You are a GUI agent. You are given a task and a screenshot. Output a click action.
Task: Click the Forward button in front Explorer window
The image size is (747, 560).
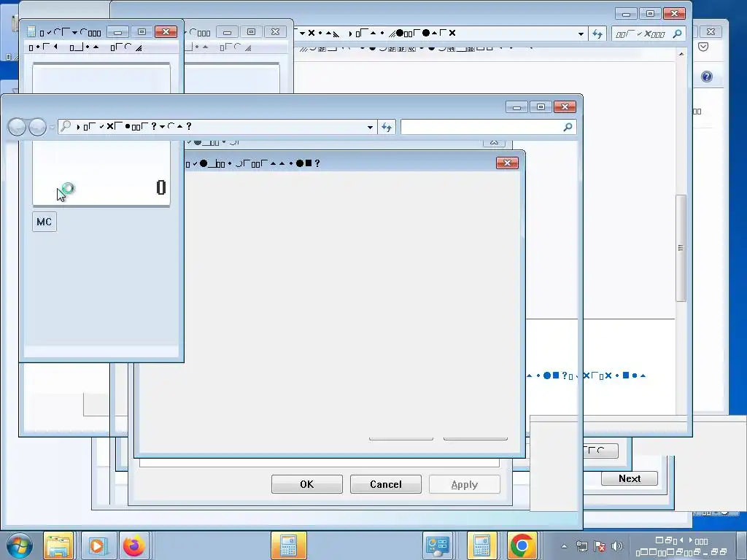click(x=38, y=127)
